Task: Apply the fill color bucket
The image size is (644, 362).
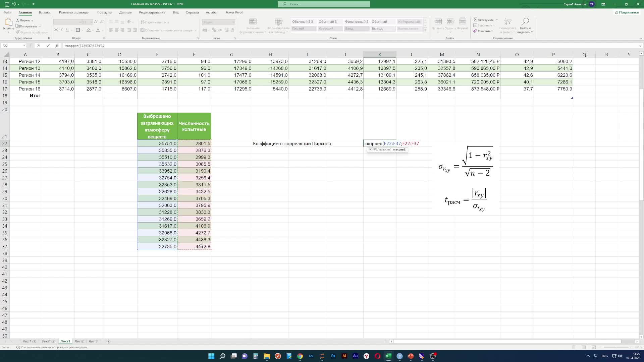Action: tap(89, 30)
